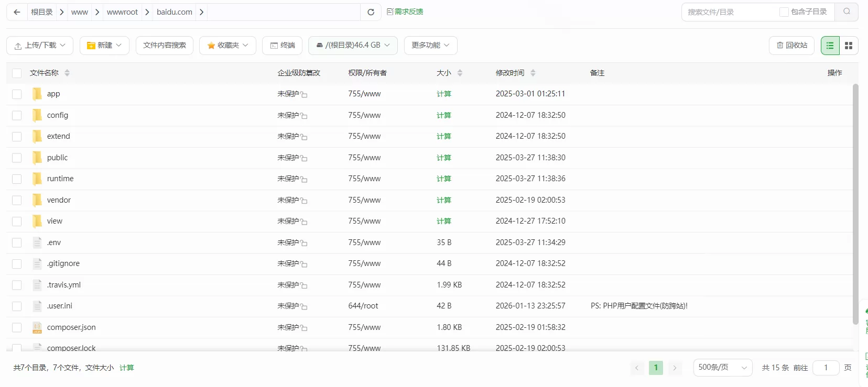Click the search magnifier icon
Viewport: 868px width, 387px height.
(847, 12)
